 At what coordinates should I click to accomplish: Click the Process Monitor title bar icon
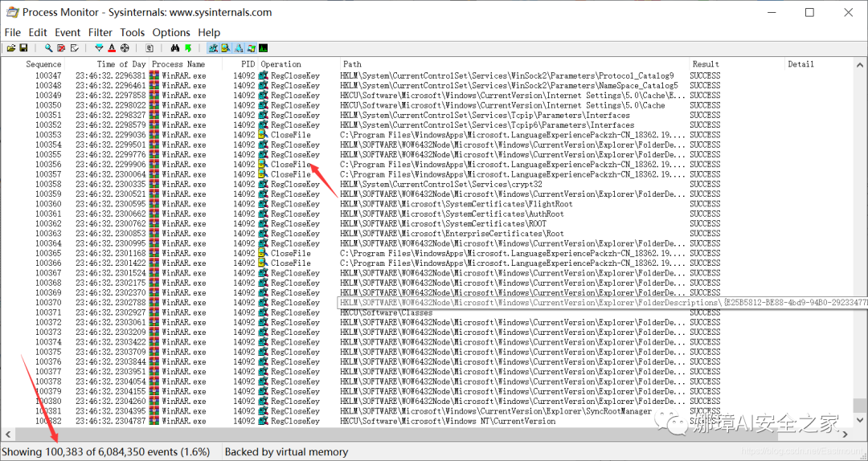point(11,12)
